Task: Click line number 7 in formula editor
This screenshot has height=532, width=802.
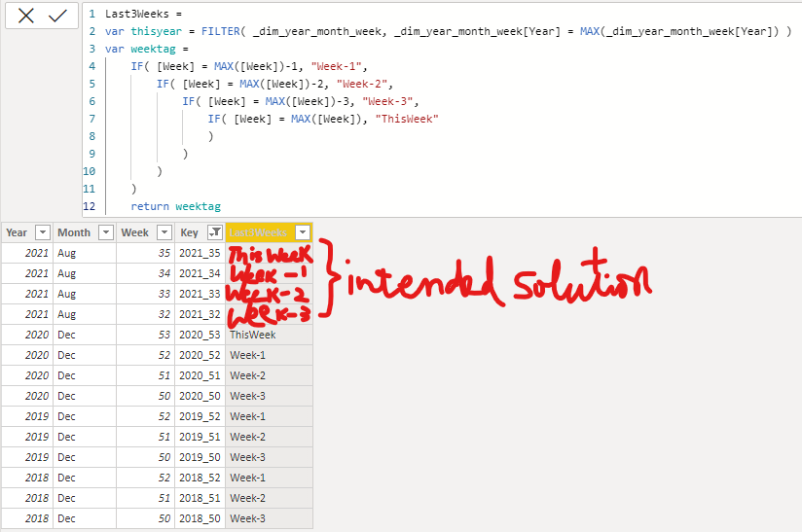Action: (x=92, y=119)
